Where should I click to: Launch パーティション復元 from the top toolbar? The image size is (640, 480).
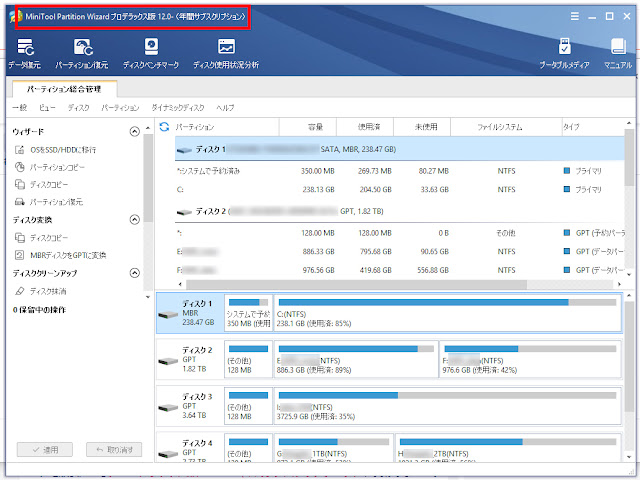(82, 53)
